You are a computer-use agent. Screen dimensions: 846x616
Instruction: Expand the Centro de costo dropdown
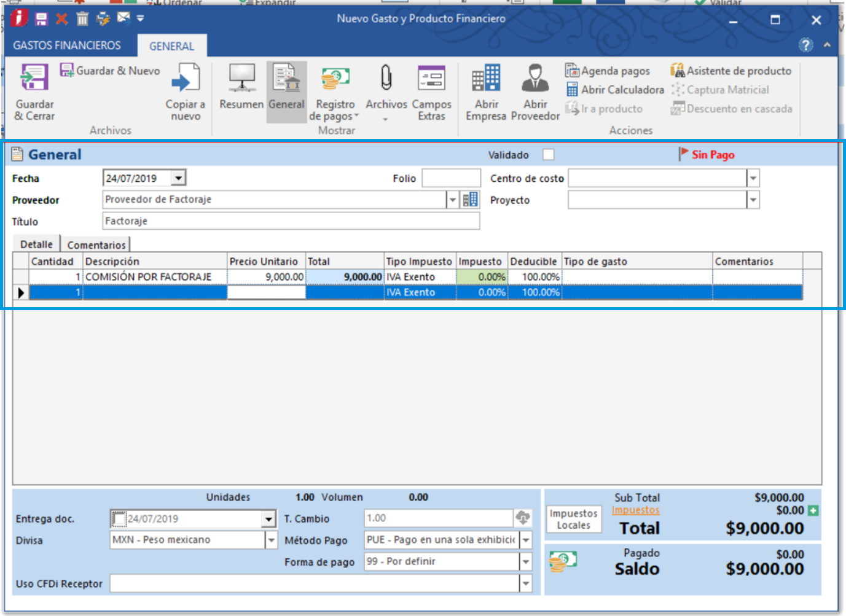click(x=753, y=179)
